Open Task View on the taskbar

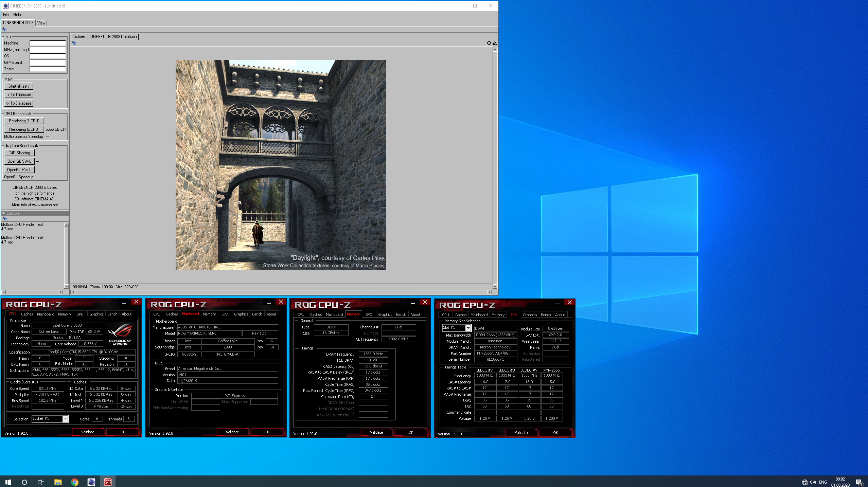coord(41,482)
